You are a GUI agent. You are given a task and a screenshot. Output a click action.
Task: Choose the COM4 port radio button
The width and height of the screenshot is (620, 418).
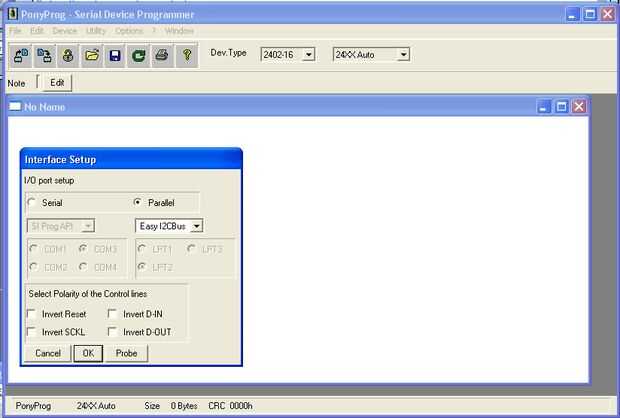(x=83, y=267)
